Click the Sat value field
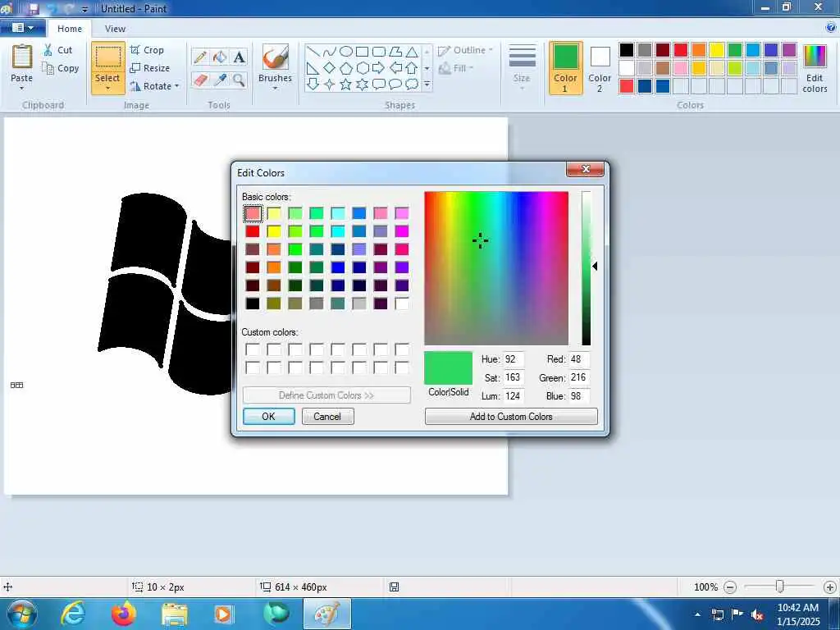Viewport: 840px width, 630px height. 514,377
